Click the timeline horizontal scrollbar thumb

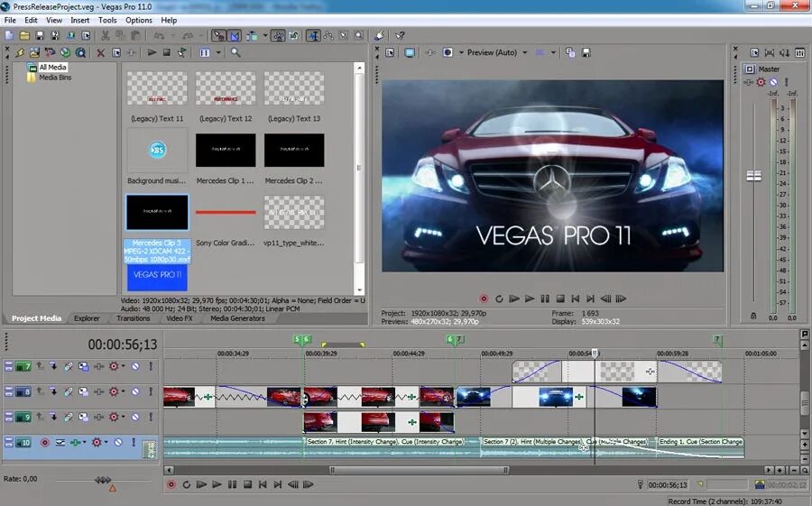(419, 470)
